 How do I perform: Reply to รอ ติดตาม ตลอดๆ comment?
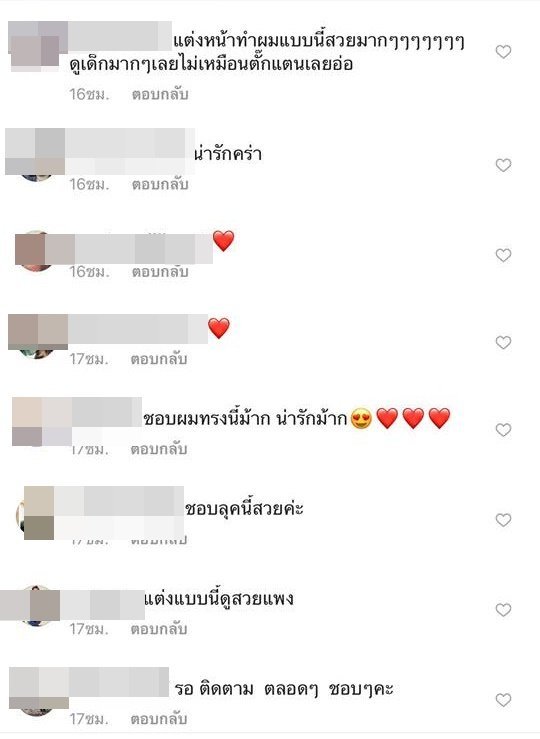(x=159, y=719)
